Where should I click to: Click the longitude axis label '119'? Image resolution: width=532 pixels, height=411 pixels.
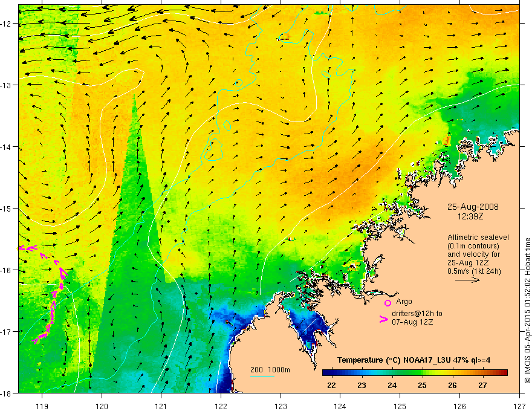coord(42,406)
